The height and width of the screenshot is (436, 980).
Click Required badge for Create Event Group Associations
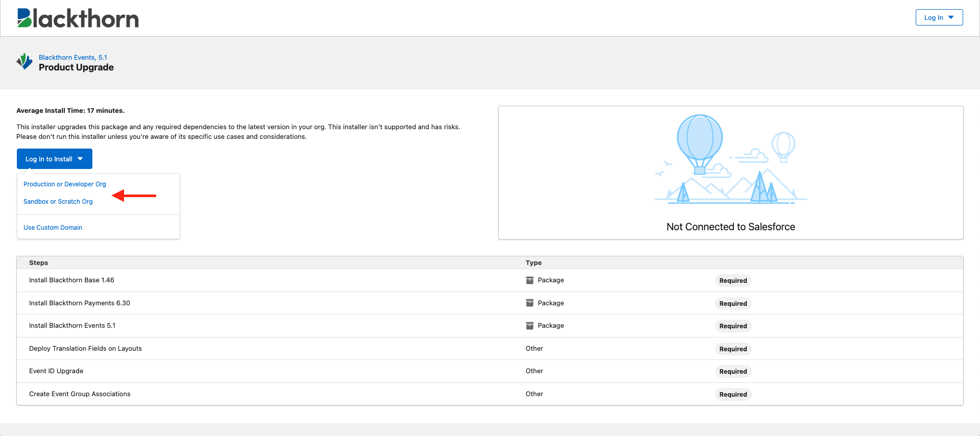point(733,395)
